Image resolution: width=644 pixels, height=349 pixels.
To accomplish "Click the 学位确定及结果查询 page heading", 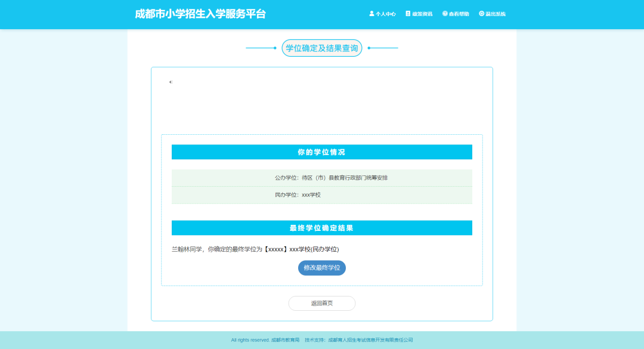I will [x=322, y=48].
